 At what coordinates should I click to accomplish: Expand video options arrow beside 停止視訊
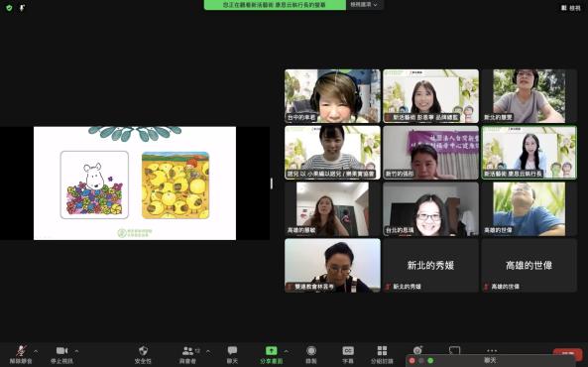click(x=76, y=351)
